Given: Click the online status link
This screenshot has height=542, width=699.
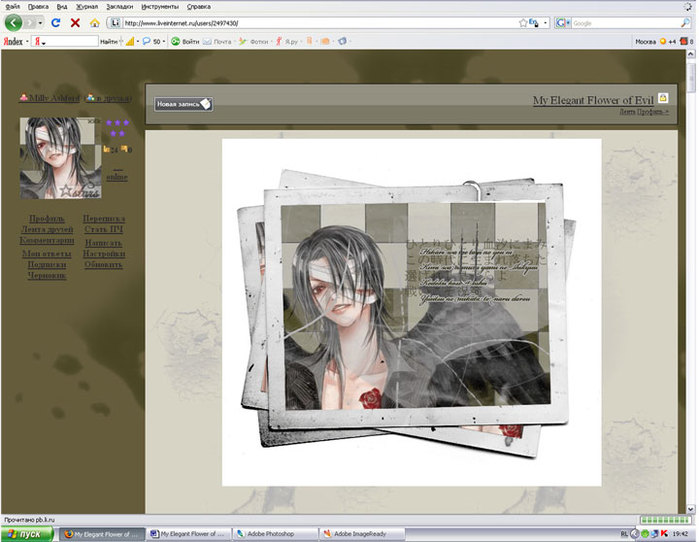Looking at the screenshot, I should click(117, 177).
